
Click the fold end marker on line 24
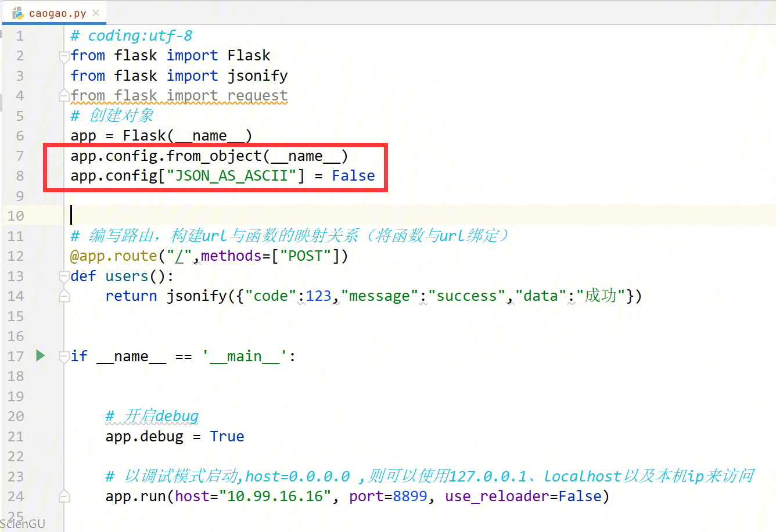pos(64,497)
